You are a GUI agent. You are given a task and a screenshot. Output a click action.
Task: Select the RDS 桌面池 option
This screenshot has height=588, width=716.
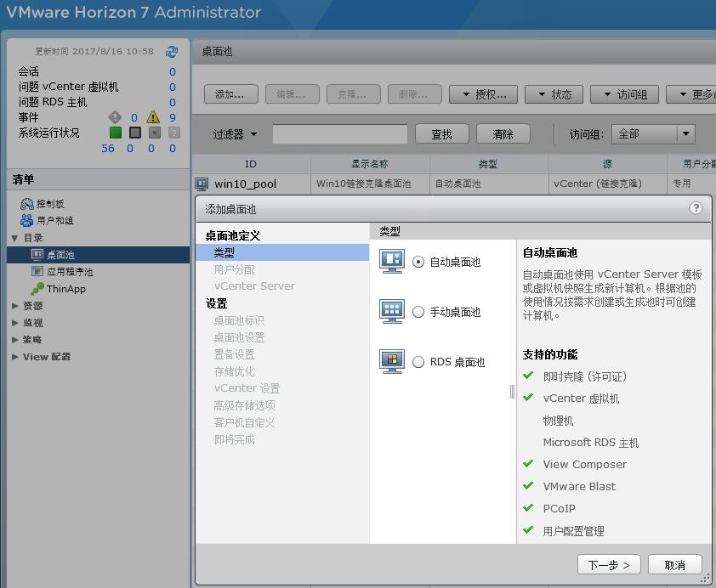coord(419,362)
